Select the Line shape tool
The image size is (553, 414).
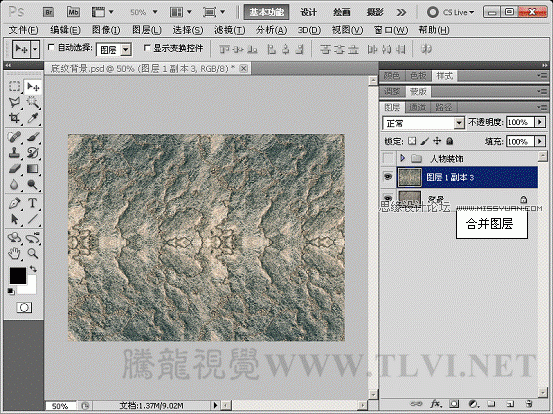tap(33, 219)
